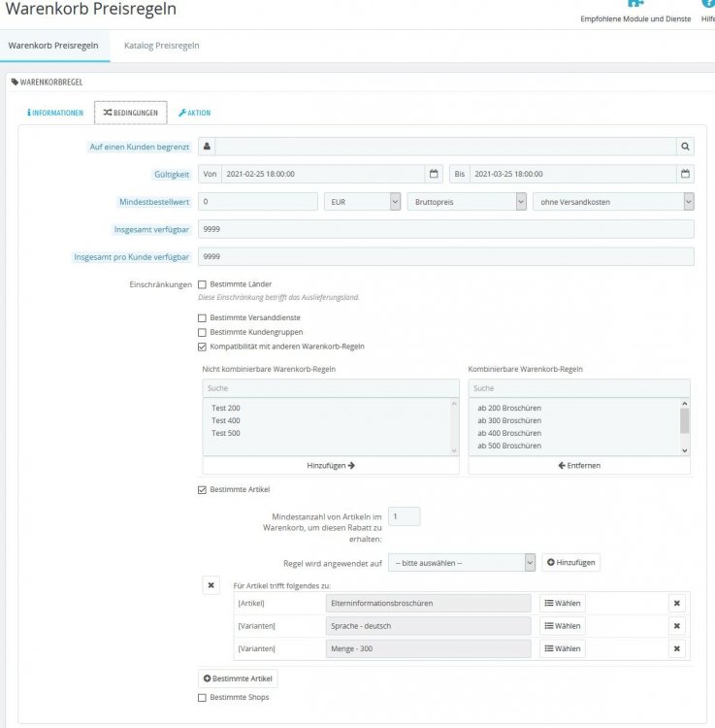Select Test 500 in list

(226, 433)
